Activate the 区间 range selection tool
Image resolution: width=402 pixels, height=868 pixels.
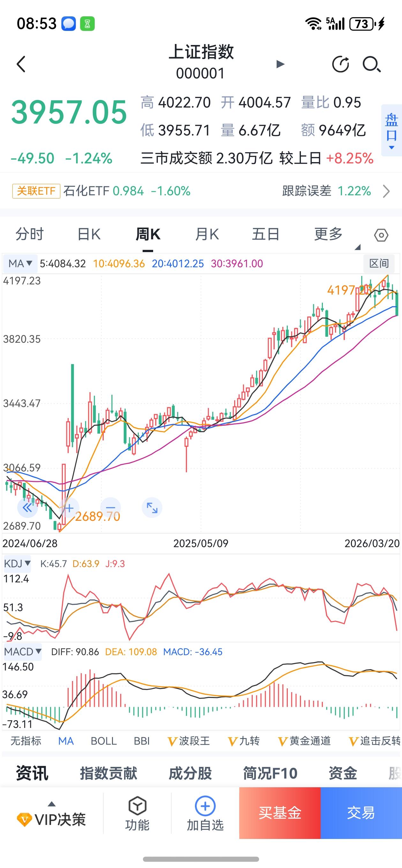coord(379,264)
